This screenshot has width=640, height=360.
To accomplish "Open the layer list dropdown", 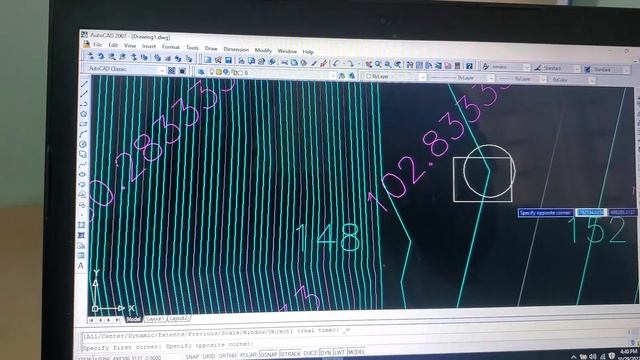I will tap(333, 75).
